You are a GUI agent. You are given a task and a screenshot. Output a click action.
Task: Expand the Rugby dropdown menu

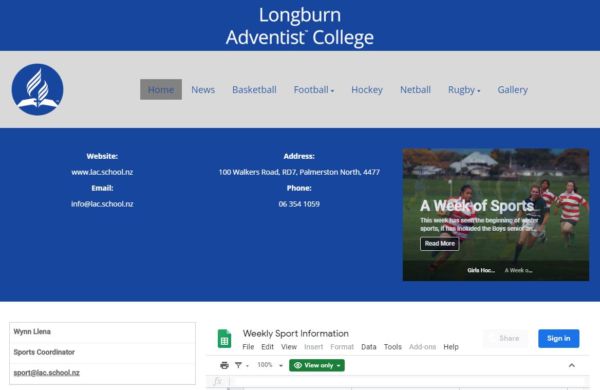tap(464, 90)
